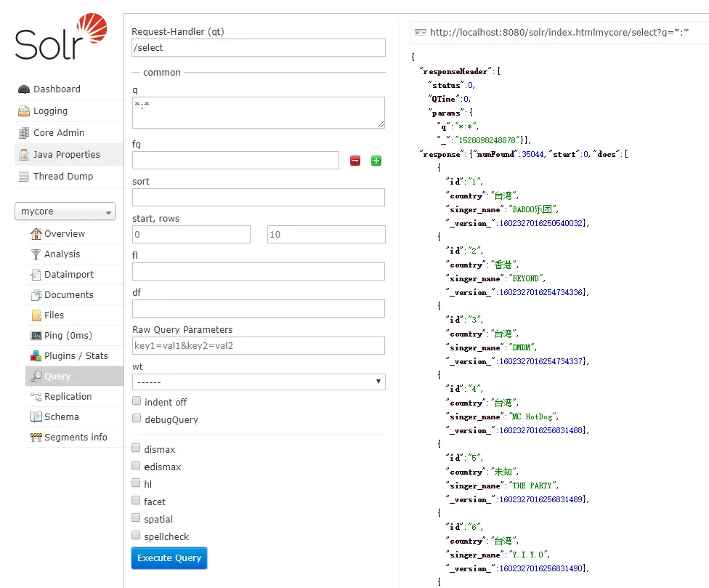
Task: Click the Ping monitor icon
Action: pyautogui.click(x=36, y=336)
